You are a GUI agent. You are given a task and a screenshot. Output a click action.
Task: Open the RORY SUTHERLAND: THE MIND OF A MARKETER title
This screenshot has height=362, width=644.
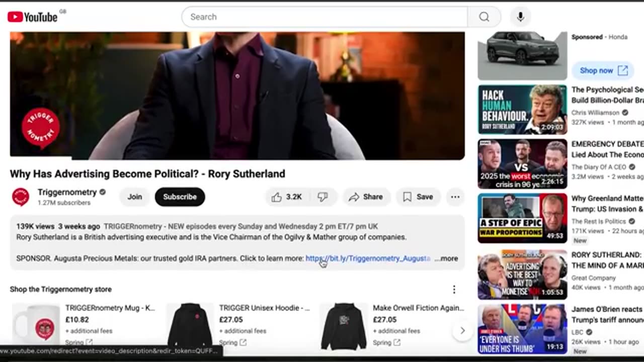[608, 260]
